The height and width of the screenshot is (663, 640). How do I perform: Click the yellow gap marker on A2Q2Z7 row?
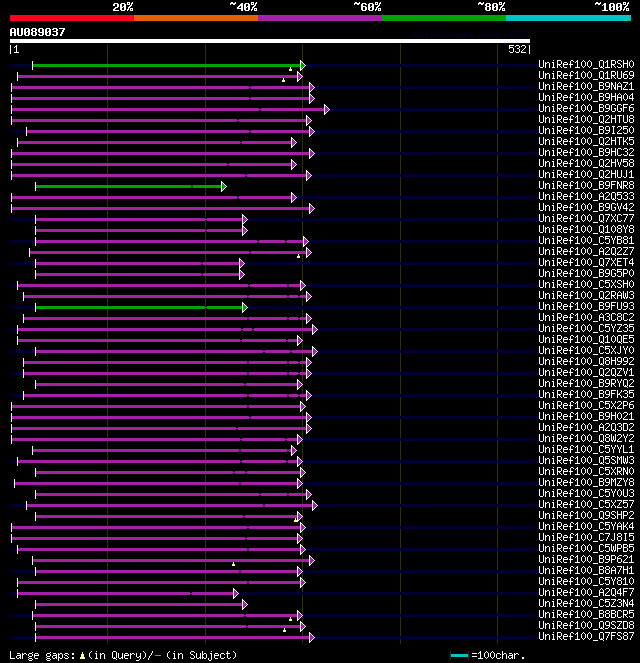[x=298, y=256]
